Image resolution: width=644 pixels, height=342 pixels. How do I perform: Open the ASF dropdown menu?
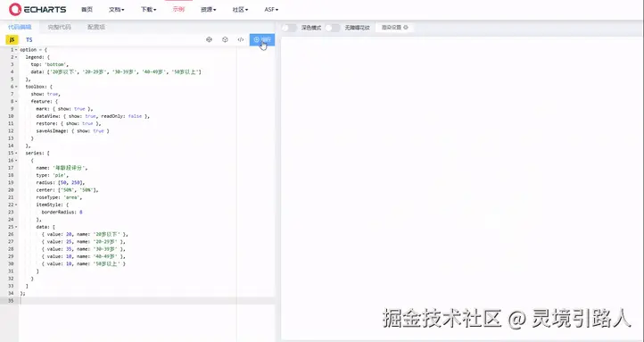271,10
